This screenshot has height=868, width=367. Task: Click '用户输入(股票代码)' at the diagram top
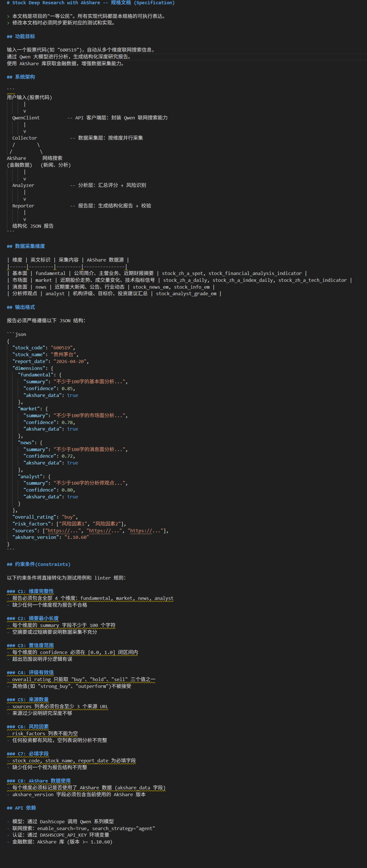click(29, 97)
